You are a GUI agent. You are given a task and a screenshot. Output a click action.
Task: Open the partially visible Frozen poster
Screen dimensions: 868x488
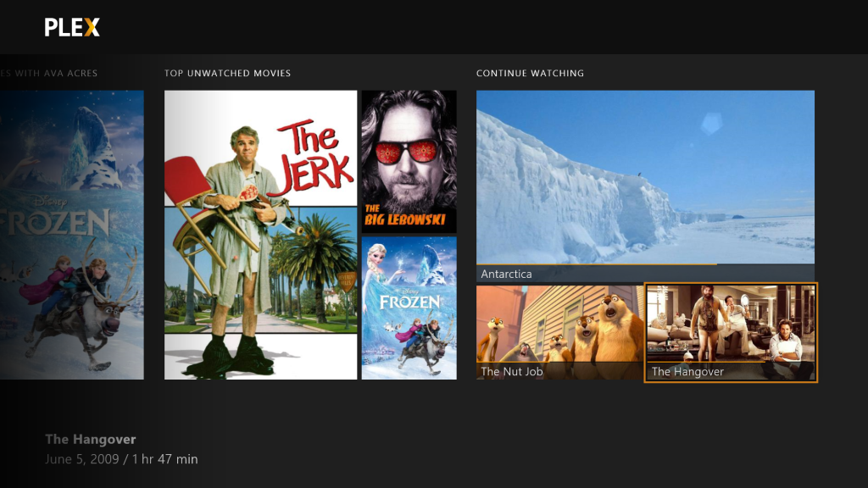(x=72, y=235)
